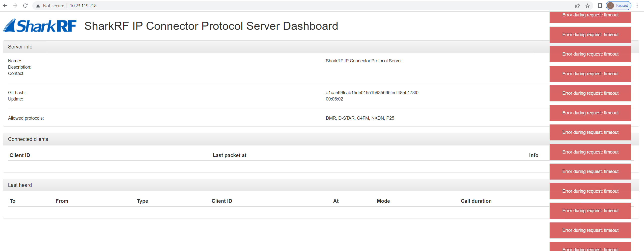Select the Contact: label
The height and width of the screenshot is (251, 644).
pos(16,73)
